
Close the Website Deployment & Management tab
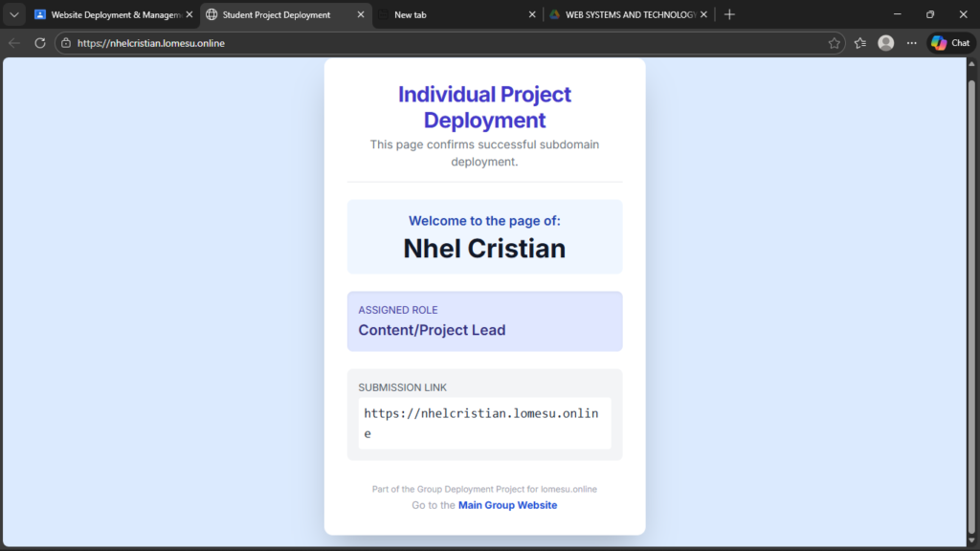click(189, 14)
